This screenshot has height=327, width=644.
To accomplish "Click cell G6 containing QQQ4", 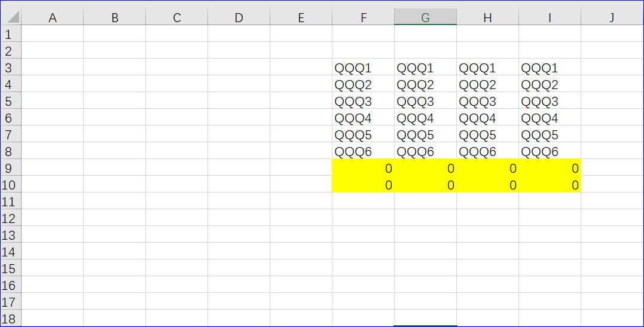I will point(426,118).
